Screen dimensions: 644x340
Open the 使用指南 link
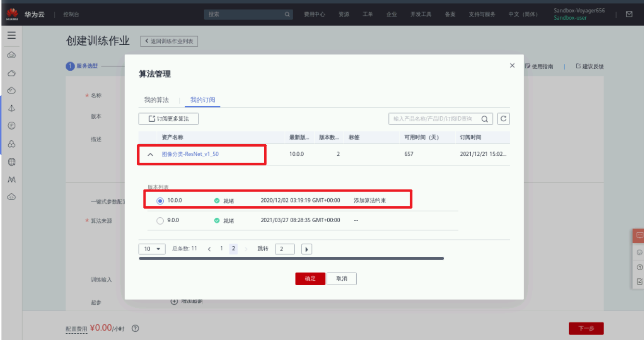click(x=539, y=66)
